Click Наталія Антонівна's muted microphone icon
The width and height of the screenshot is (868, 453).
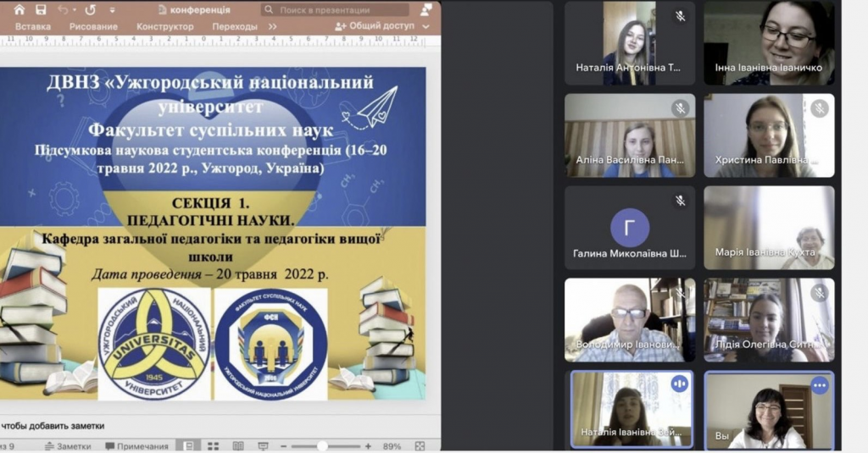[x=681, y=16]
